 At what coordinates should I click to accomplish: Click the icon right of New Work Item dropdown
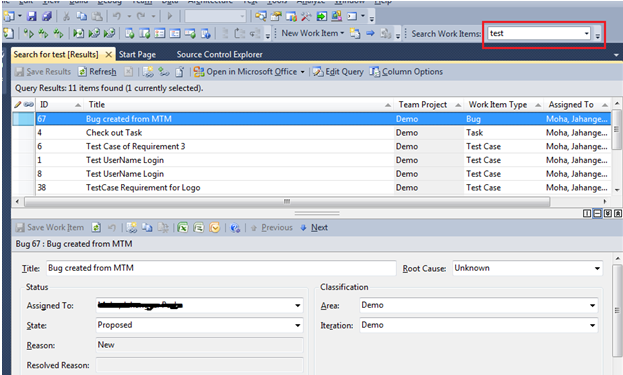click(x=355, y=33)
